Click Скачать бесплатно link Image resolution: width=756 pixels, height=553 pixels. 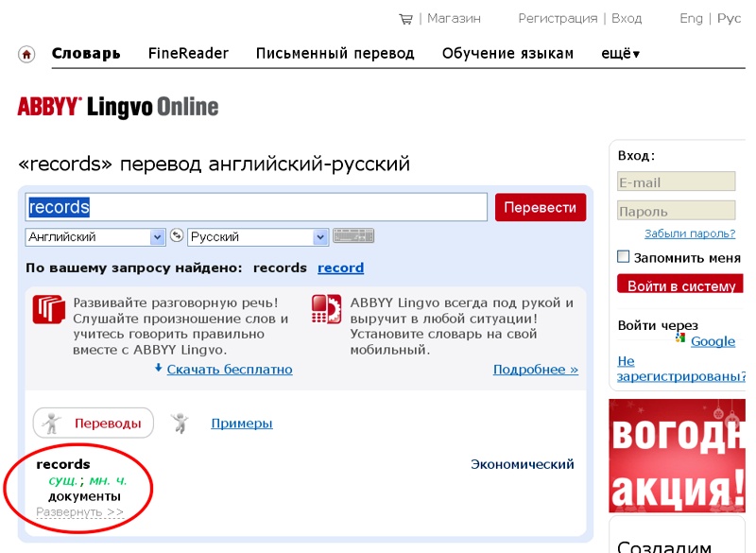coord(230,370)
